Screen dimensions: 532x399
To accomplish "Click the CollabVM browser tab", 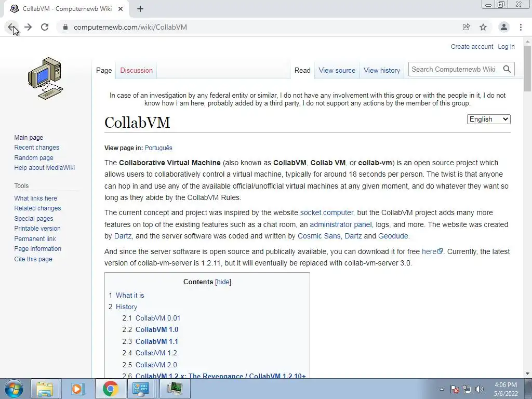I will (66, 9).
